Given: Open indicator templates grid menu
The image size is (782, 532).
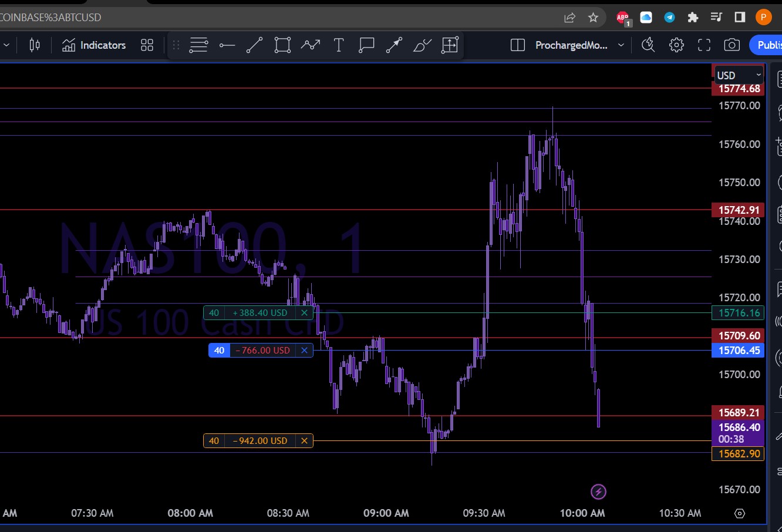Looking at the screenshot, I should (147, 45).
